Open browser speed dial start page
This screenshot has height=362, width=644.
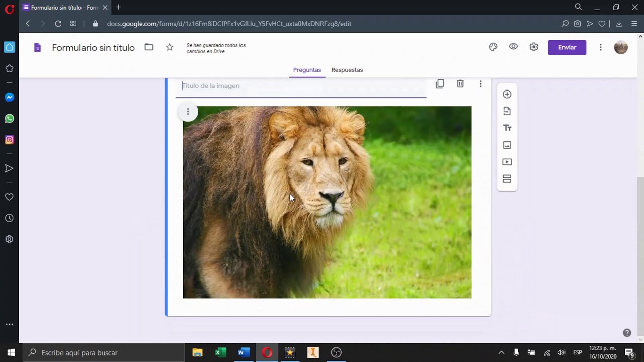(x=73, y=24)
